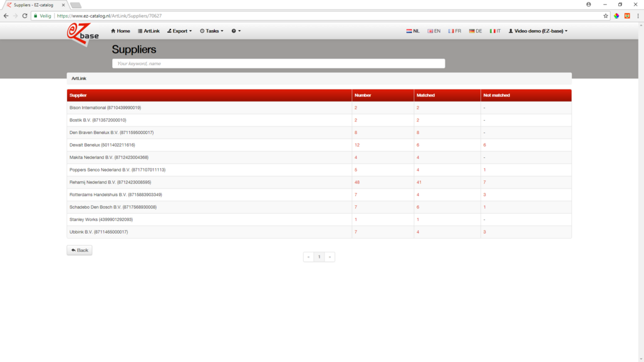Go to previous page in pagination

pyautogui.click(x=308, y=257)
